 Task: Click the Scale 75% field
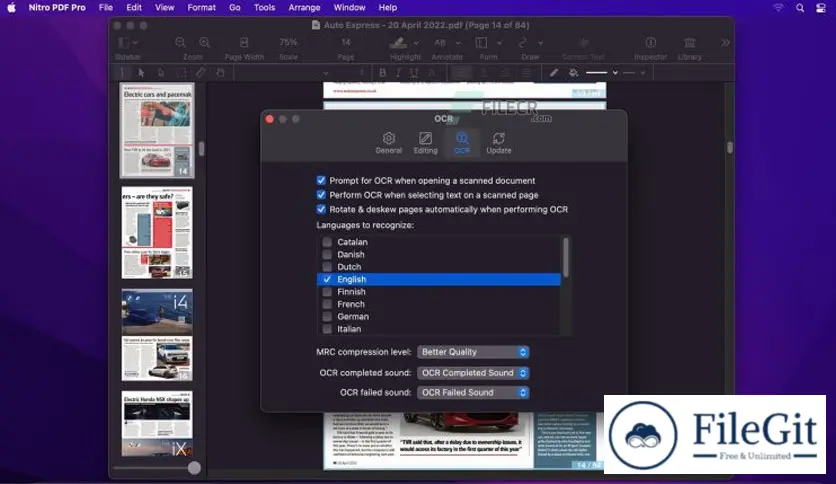(x=288, y=43)
